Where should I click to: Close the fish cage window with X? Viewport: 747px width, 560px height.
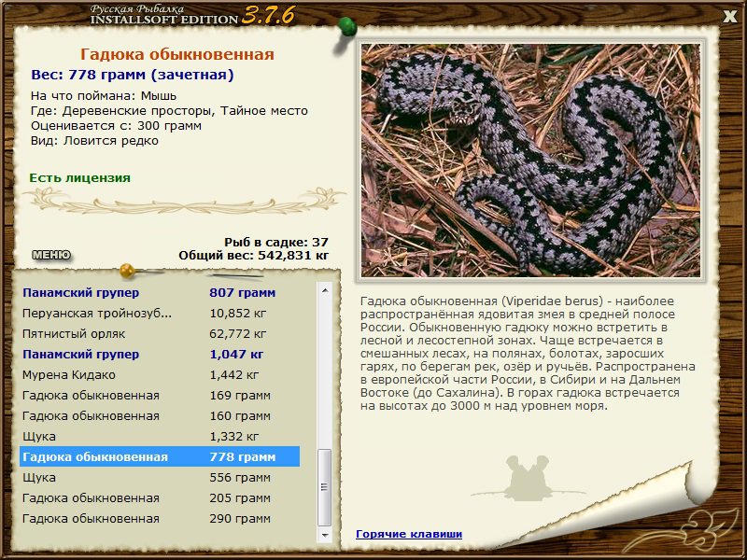coord(730,17)
